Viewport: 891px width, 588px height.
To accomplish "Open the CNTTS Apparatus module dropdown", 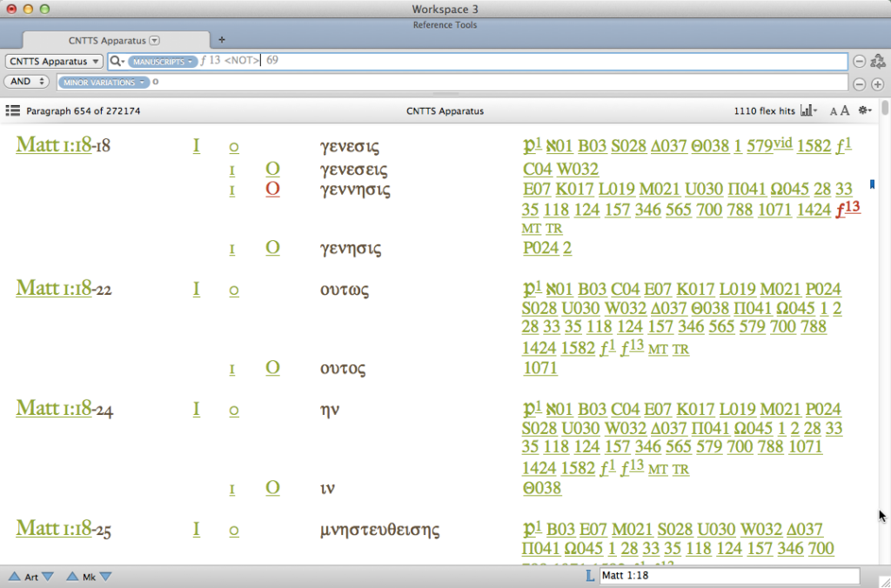I will (x=54, y=62).
